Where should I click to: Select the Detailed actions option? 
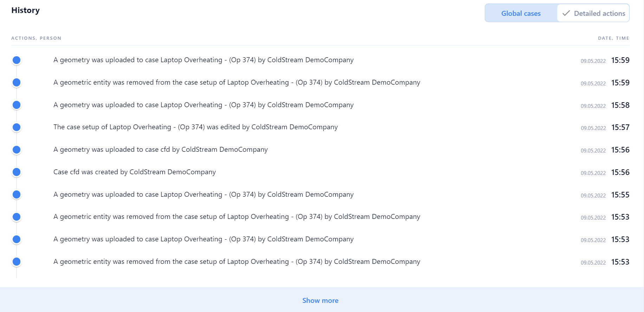[593, 13]
